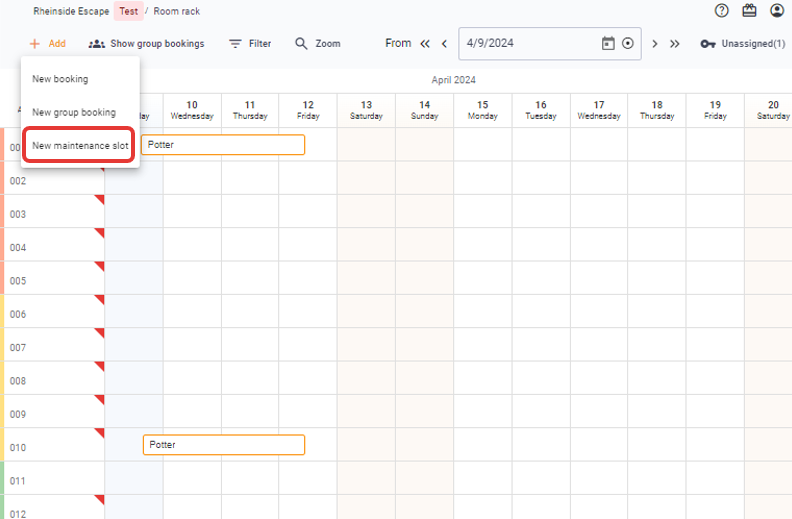Choose New group booking menu entry
792x519 pixels.
[74, 112]
